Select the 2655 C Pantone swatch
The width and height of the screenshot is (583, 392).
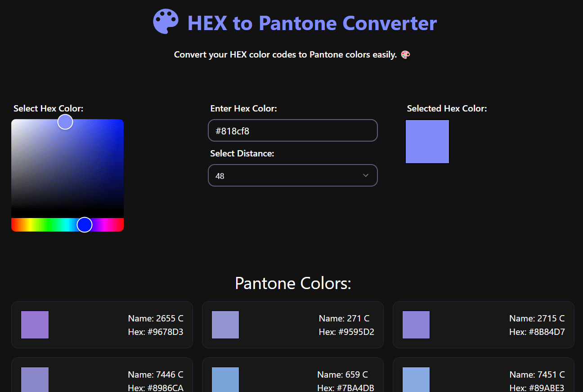tap(35, 325)
